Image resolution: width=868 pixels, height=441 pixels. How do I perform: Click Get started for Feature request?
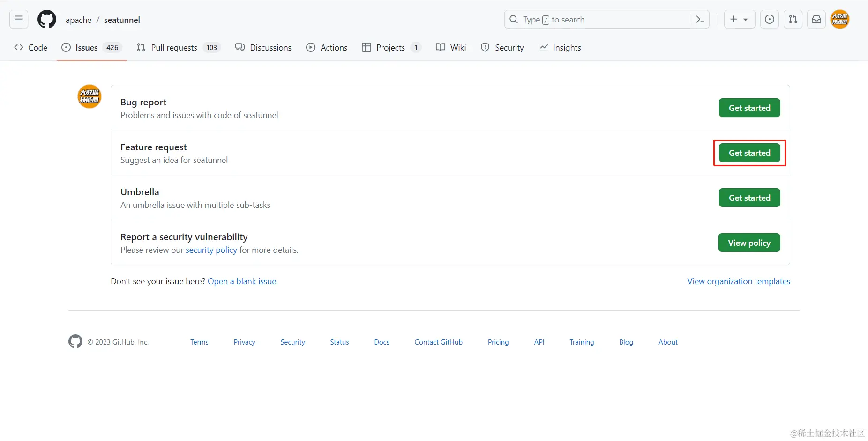(749, 153)
